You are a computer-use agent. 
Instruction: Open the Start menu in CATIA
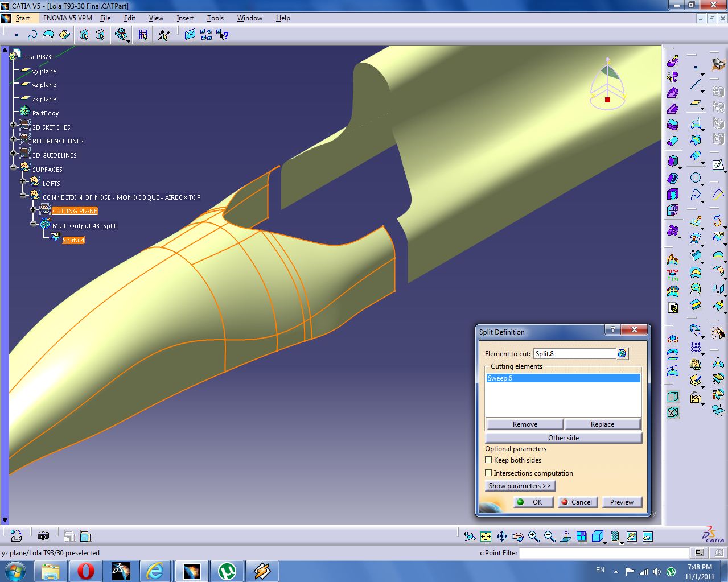pos(23,18)
